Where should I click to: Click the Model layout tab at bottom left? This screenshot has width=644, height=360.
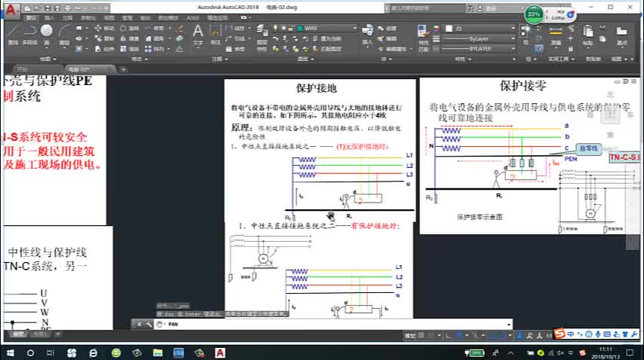point(18,334)
